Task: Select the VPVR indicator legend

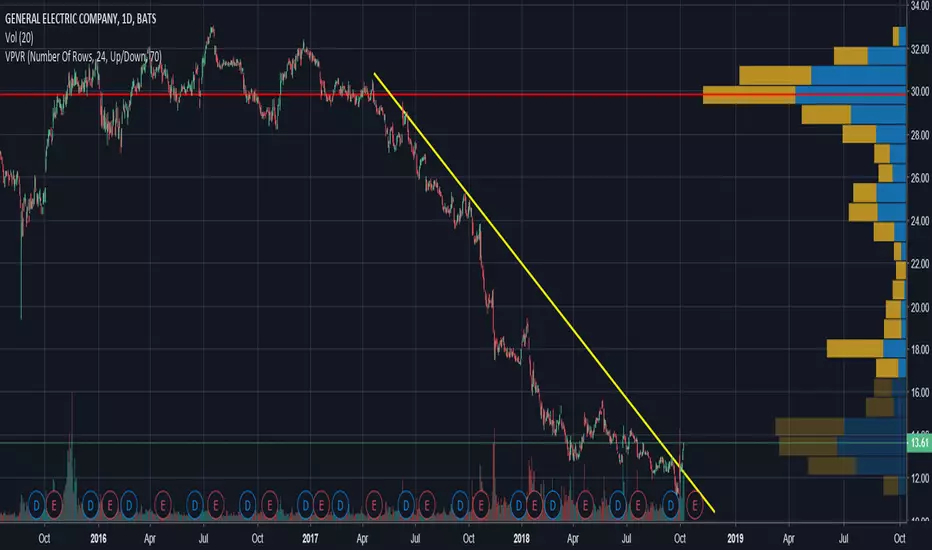Action: [83, 57]
